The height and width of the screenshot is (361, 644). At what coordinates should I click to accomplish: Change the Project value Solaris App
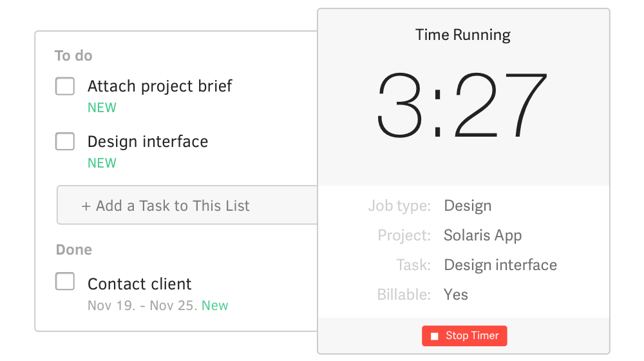pyautogui.click(x=482, y=235)
